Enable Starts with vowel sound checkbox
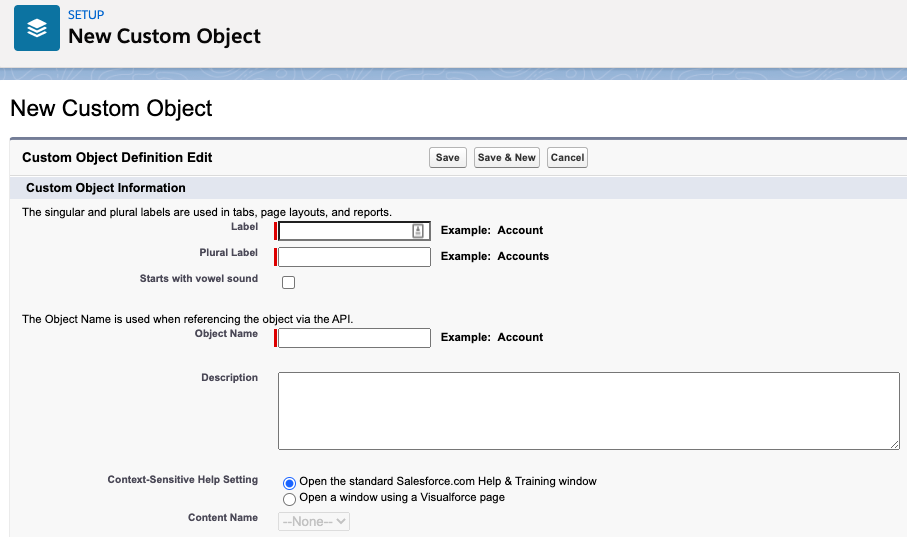The height and width of the screenshot is (537, 907). coord(289,283)
